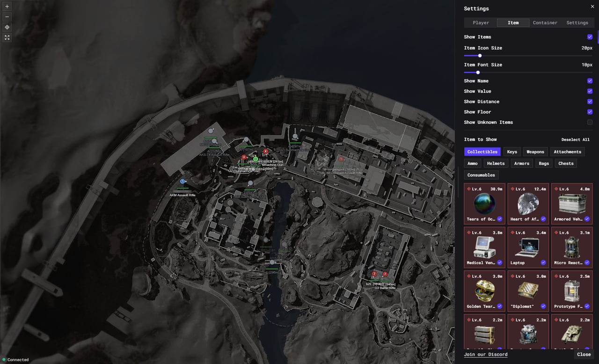
Task: Zoom out of the map
Action: (7, 17)
